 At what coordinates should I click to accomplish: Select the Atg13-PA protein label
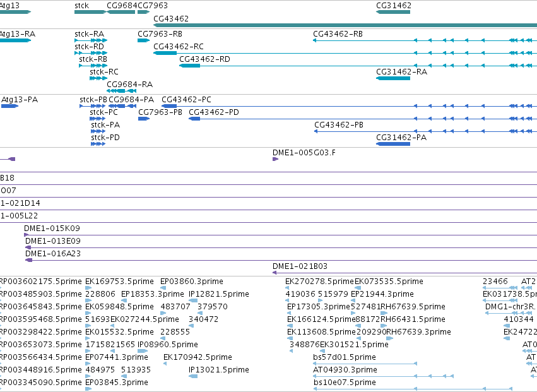[20, 100]
